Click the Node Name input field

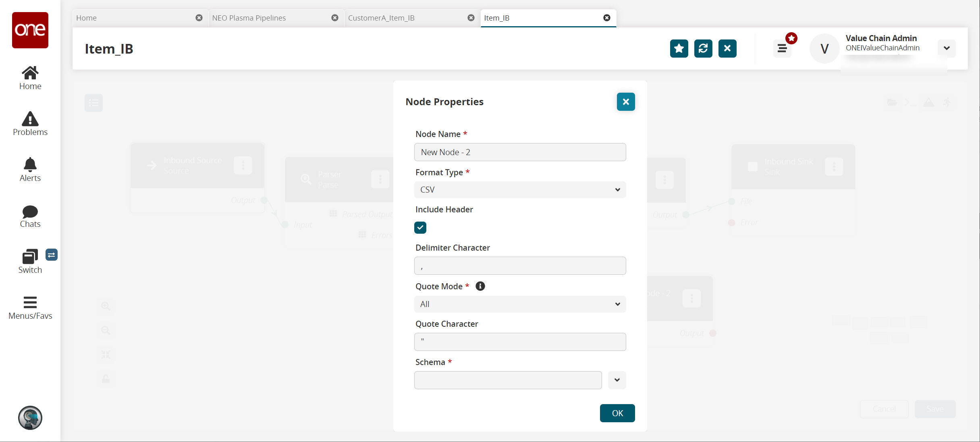click(520, 152)
